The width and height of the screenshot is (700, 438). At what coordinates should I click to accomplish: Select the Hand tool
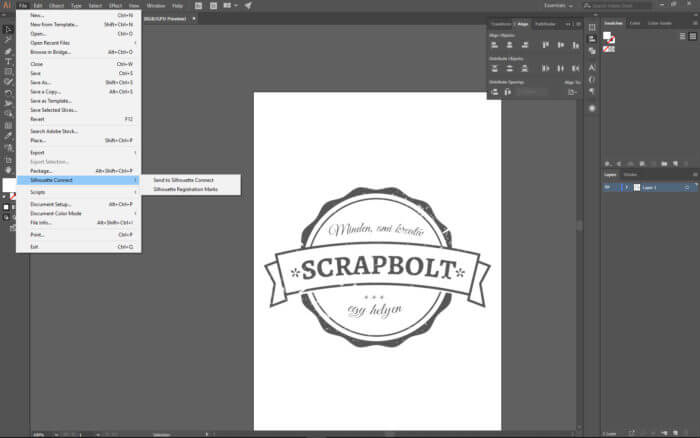8,170
